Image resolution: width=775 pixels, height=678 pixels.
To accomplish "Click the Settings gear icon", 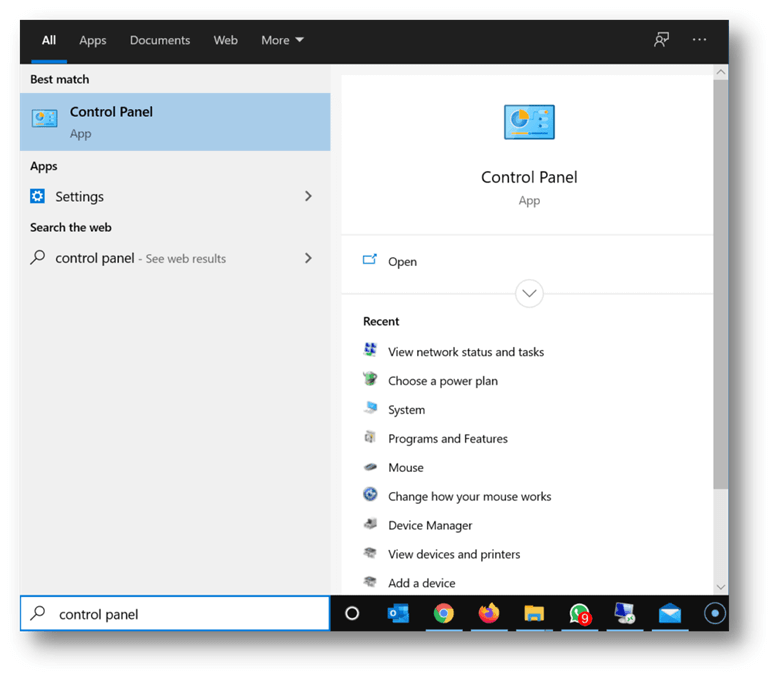I will coord(38,196).
